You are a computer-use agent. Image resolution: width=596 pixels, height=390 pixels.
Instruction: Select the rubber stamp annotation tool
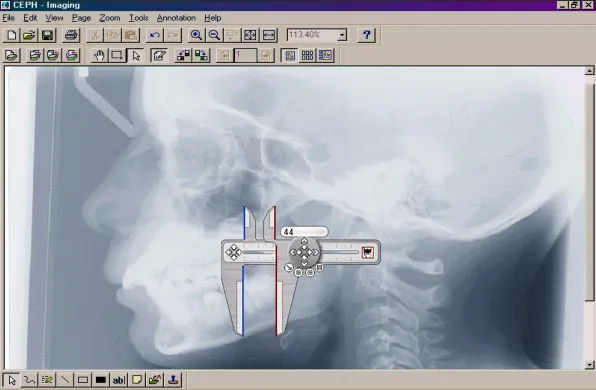pos(173,380)
